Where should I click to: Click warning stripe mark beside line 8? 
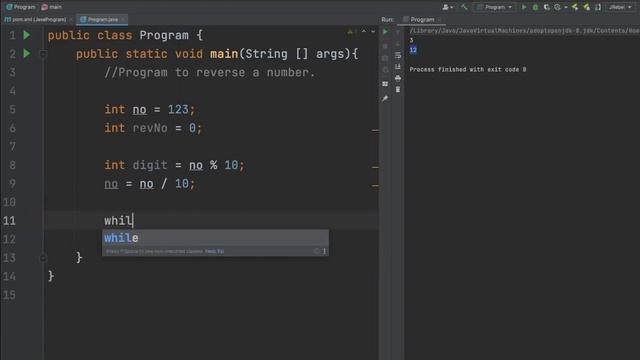point(375,167)
